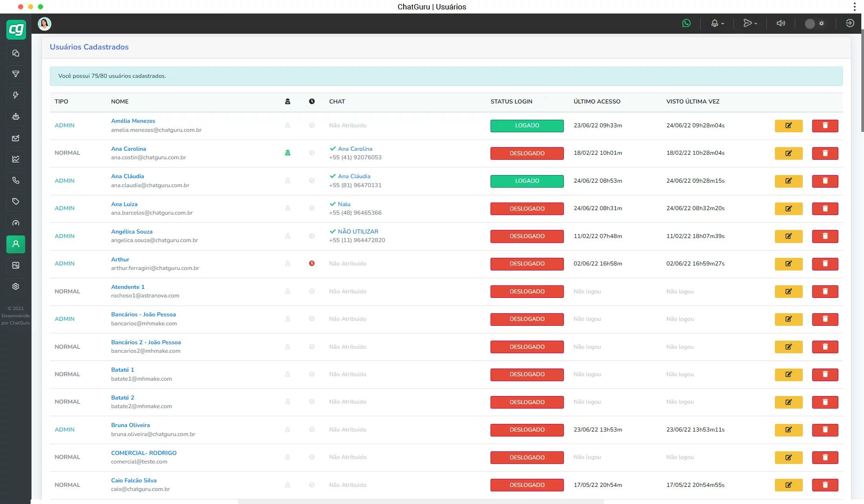Delete the Ana Cláudia user
Viewport: 864px width, 504px height.
(x=825, y=181)
